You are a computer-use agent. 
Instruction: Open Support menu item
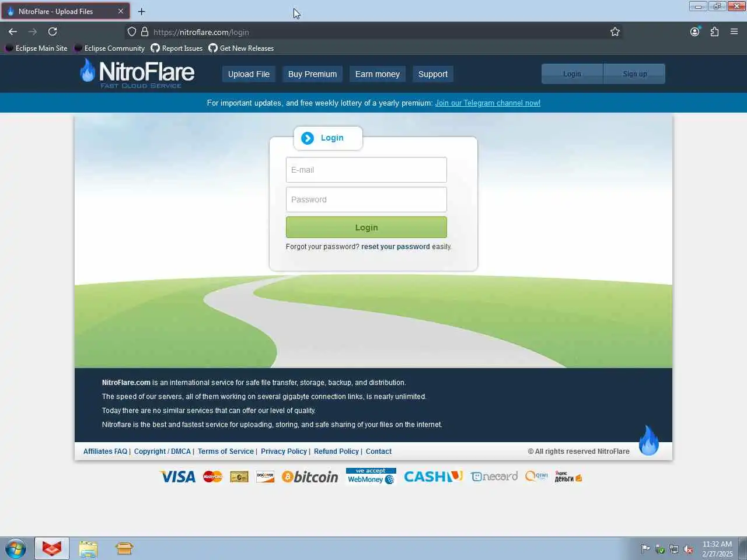click(433, 74)
